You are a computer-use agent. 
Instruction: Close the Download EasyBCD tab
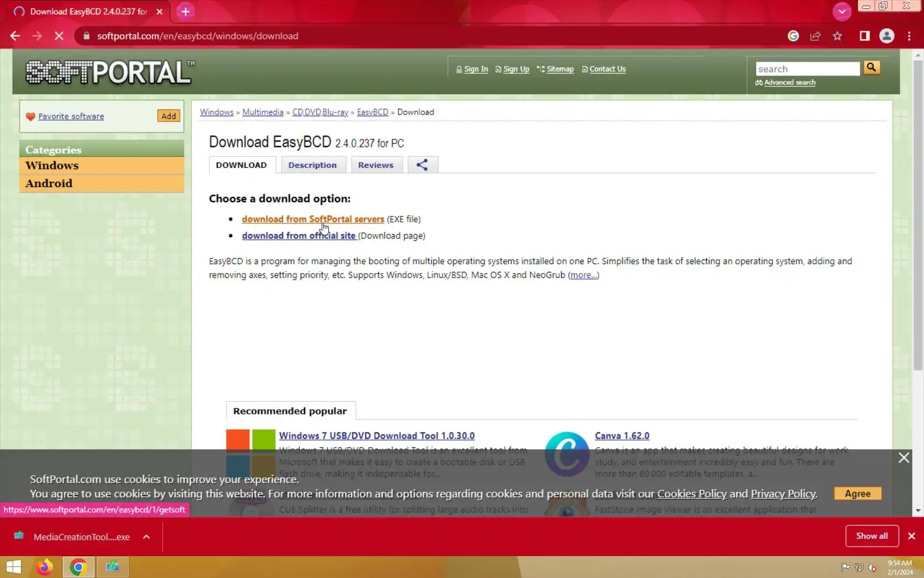tap(159, 11)
